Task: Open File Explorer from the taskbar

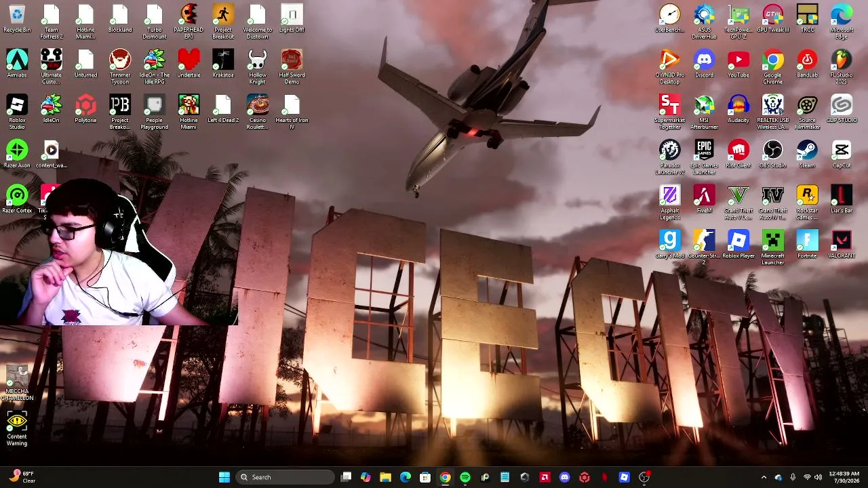Action: pyautogui.click(x=385, y=477)
